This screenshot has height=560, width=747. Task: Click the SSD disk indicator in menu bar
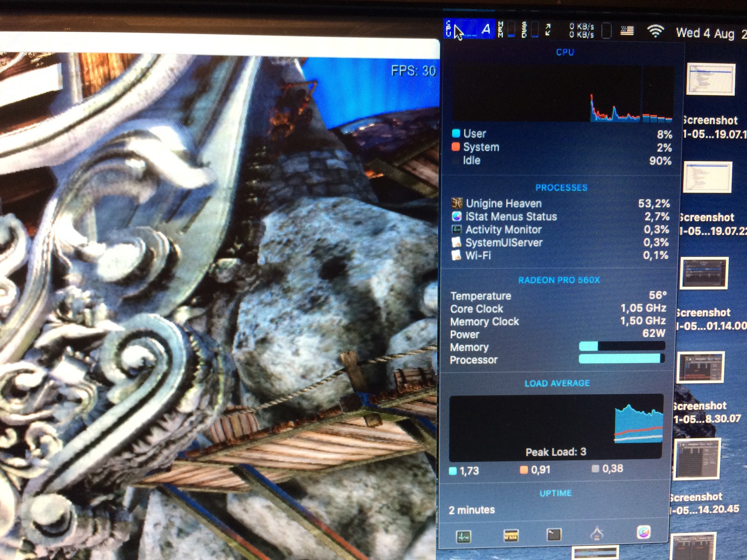(530, 29)
